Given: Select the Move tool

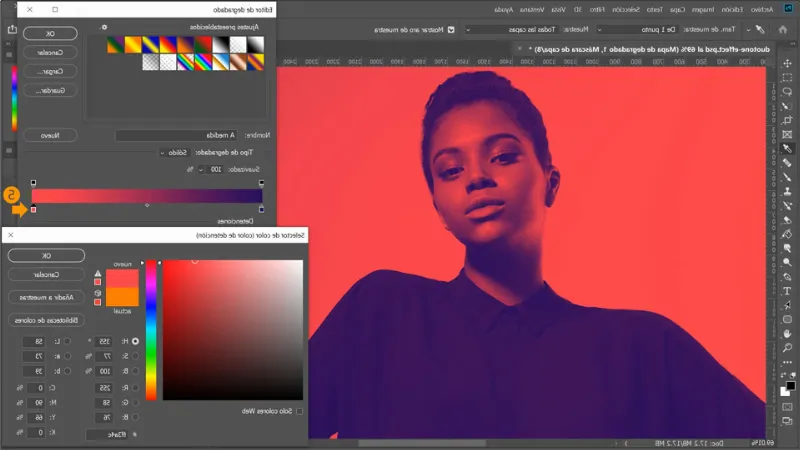Looking at the screenshot, I should 788,62.
